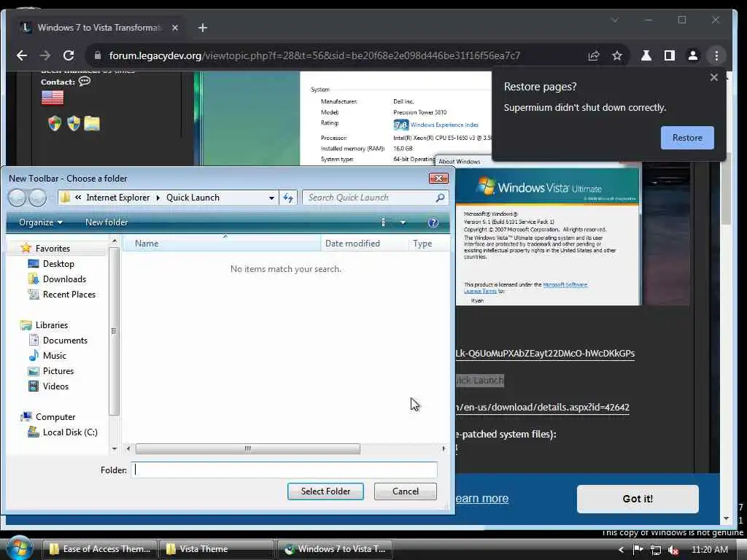Click the muted volume tray icon

(673, 550)
